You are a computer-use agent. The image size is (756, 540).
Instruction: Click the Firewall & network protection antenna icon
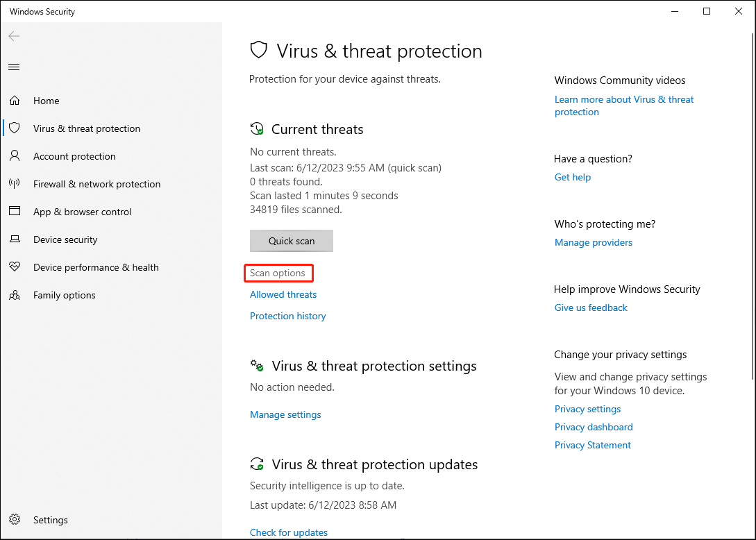15,183
